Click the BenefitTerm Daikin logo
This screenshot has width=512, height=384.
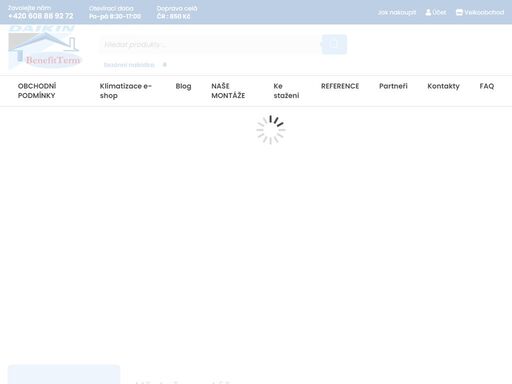(45, 47)
